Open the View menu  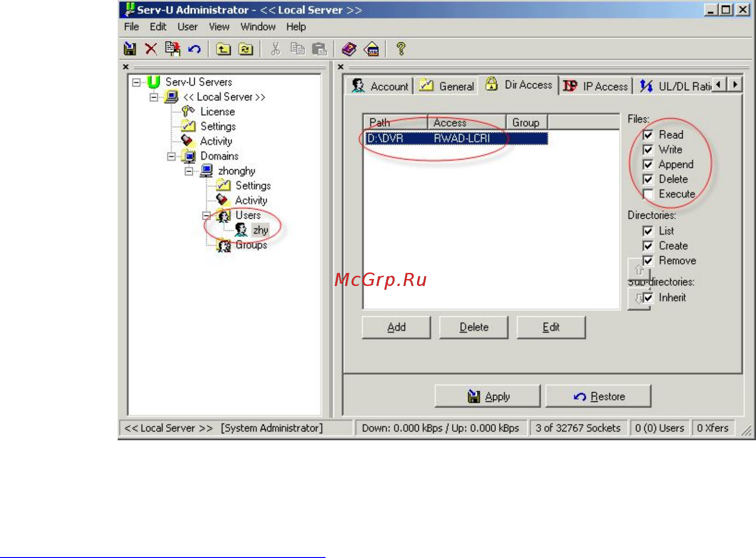pos(219,27)
